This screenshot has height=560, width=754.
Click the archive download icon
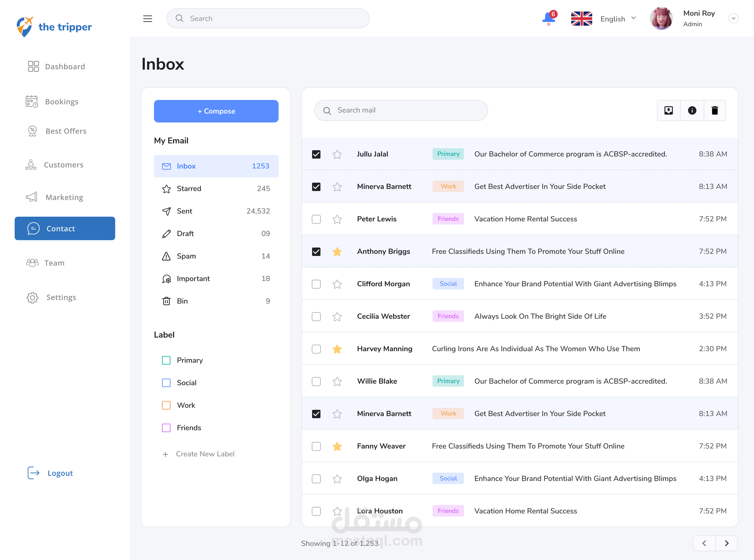pos(669,110)
